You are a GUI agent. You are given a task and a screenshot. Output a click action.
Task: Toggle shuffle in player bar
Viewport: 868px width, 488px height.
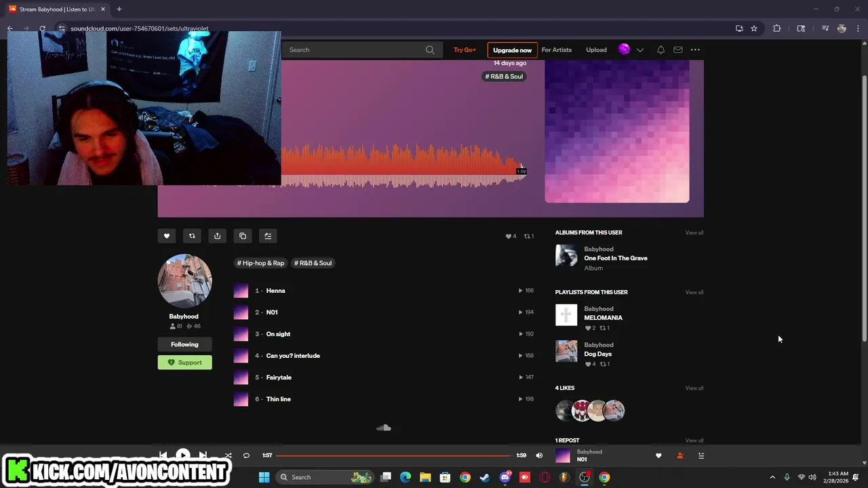228,455
